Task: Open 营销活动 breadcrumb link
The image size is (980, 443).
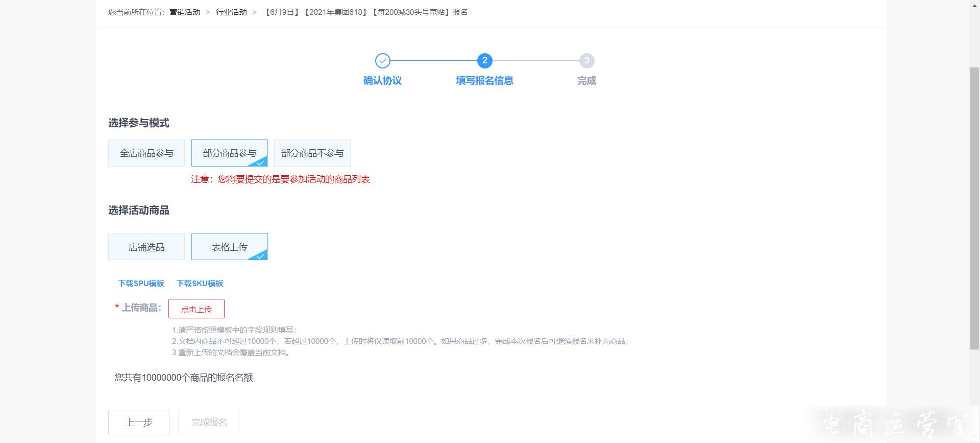Action: [185, 12]
